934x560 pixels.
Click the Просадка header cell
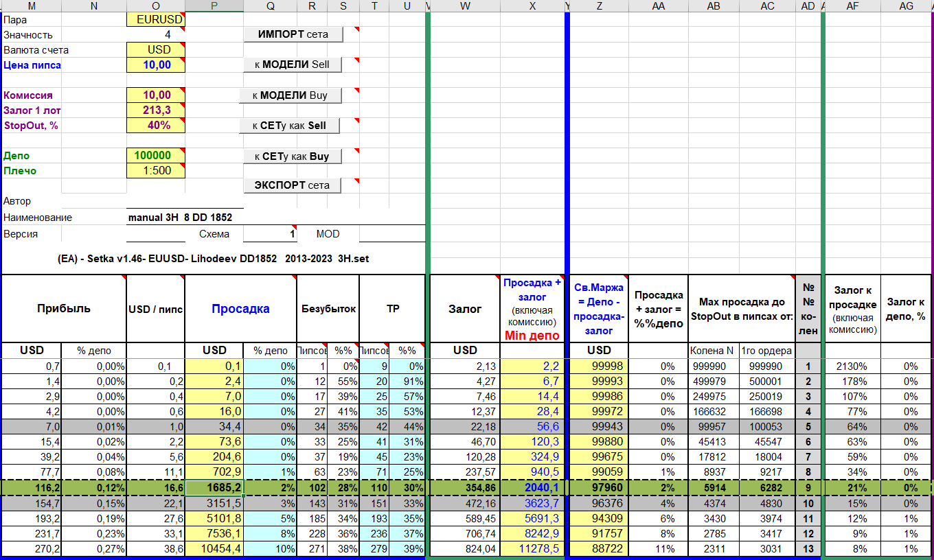click(240, 309)
